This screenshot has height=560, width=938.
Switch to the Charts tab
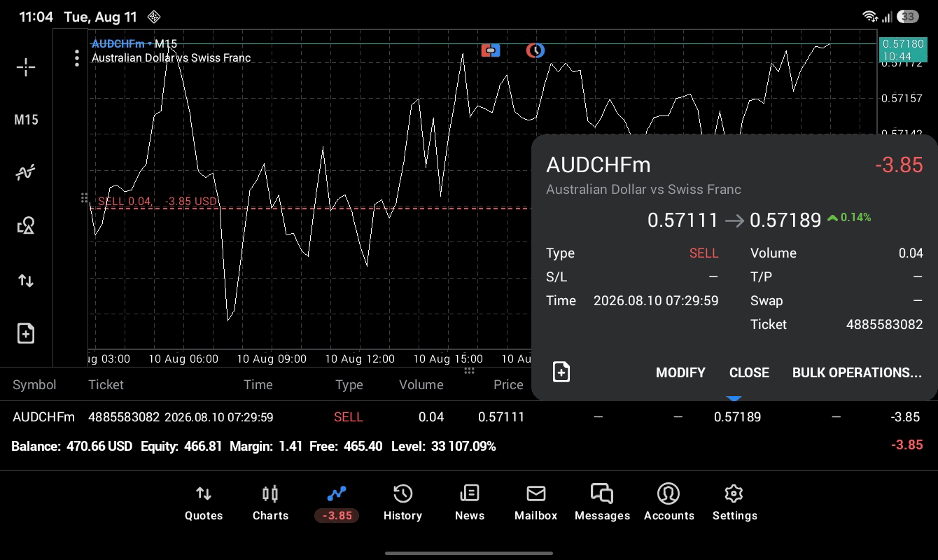tap(270, 503)
